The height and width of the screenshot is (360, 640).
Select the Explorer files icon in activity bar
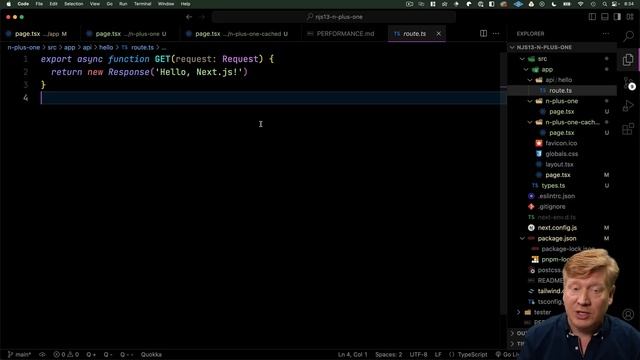pos(628,60)
